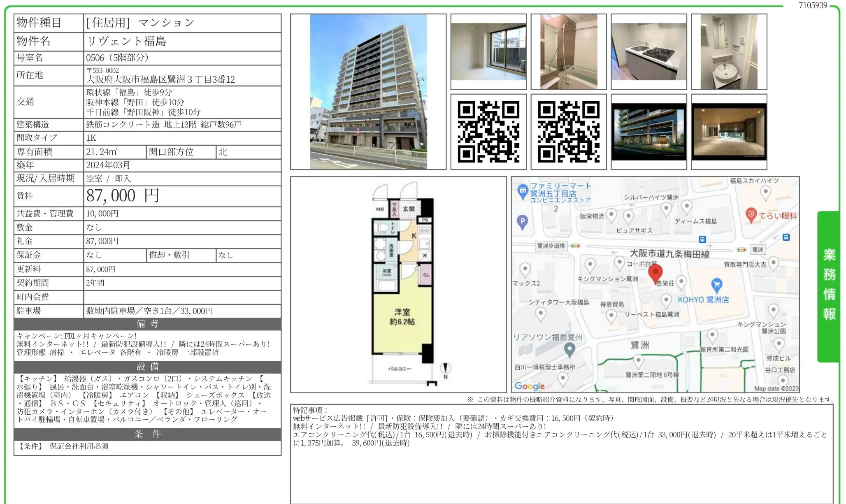Click the FamilyMart store map marker

[523, 191]
